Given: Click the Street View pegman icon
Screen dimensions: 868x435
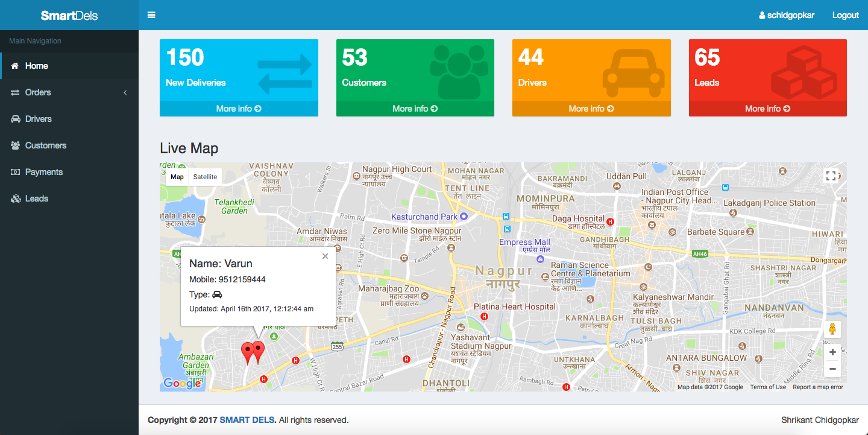Looking at the screenshot, I should click(832, 329).
